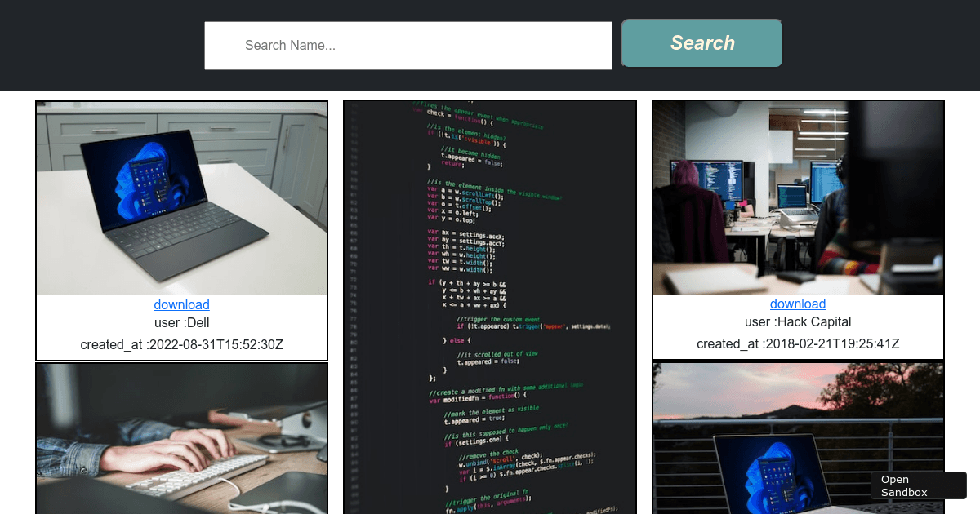
Task: Click the Open Sandbox button
Action: point(918,485)
